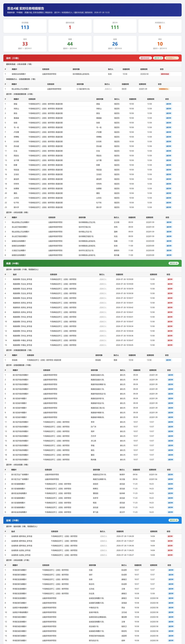Click the 进行中 - 众包经理任务（19条） subheading

19,365
